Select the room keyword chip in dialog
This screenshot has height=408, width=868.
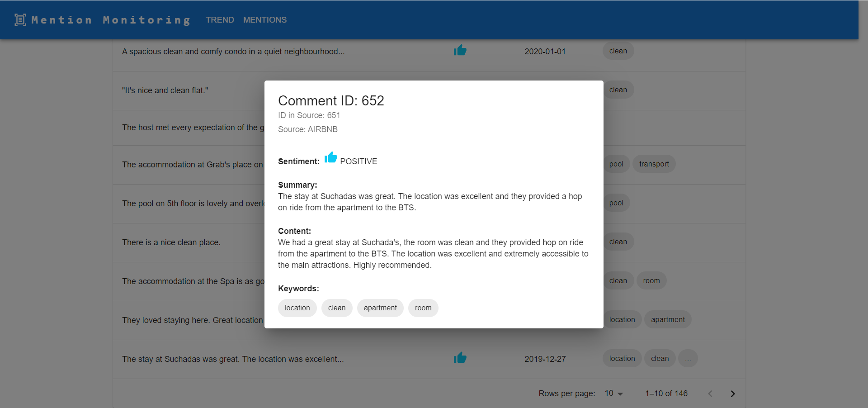[423, 308]
